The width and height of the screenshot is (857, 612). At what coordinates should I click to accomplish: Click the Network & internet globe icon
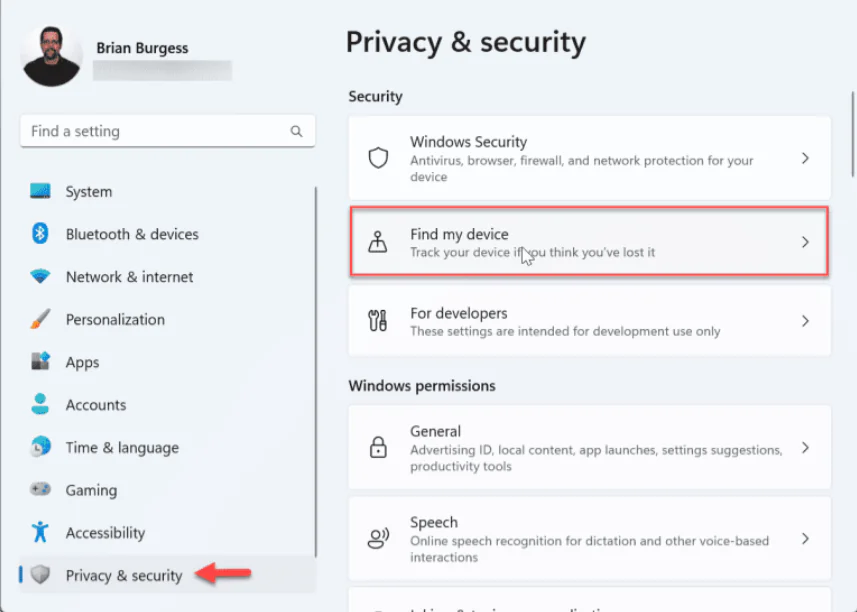click(x=39, y=277)
